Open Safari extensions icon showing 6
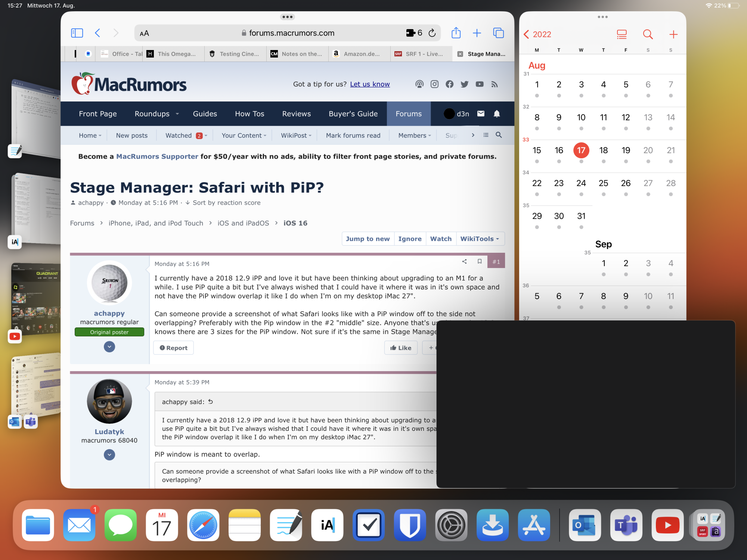The image size is (747, 560). (414, 33)
